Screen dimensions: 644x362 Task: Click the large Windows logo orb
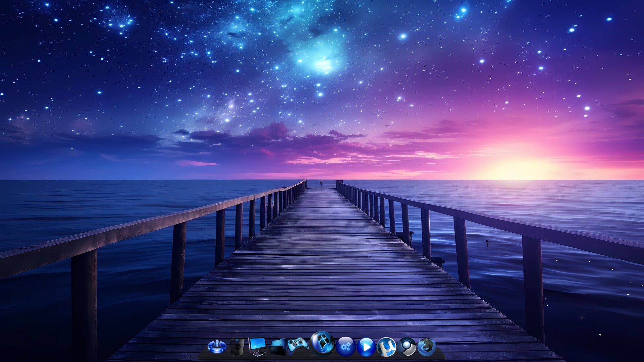click(x=322, y=344)
